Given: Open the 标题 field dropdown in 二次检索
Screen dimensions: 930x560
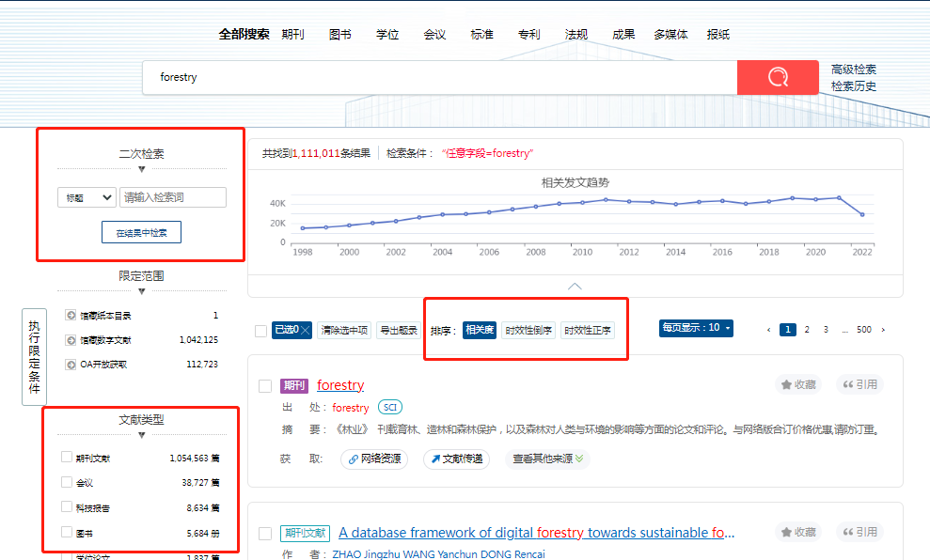Looking at the screenshot, I should tap(87, 197).
